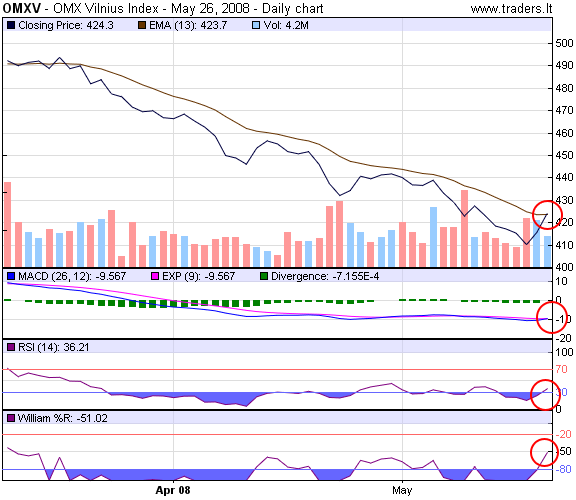The image size is (576, 500).
Task: Click the red circle in the William %R panel
Action: (545, 453)
